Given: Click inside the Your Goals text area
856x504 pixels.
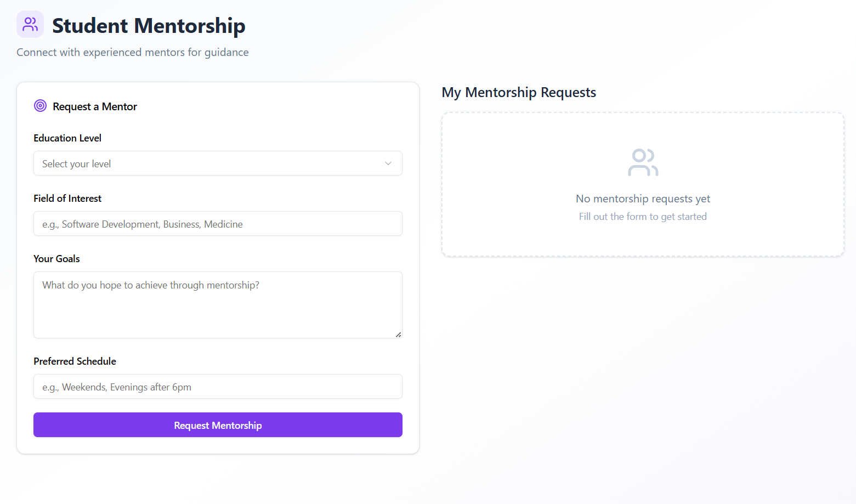Looking at the screenshot, I should pos(218,305).
